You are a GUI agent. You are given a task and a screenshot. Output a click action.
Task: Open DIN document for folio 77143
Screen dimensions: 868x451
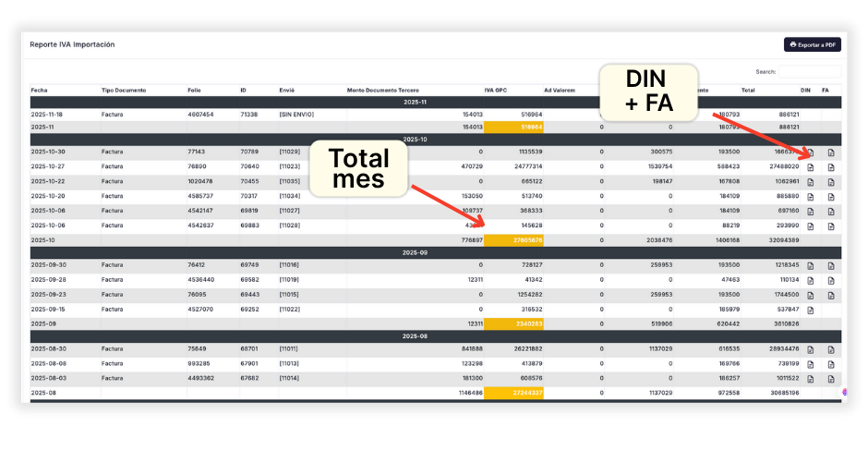tap(811, 152)
